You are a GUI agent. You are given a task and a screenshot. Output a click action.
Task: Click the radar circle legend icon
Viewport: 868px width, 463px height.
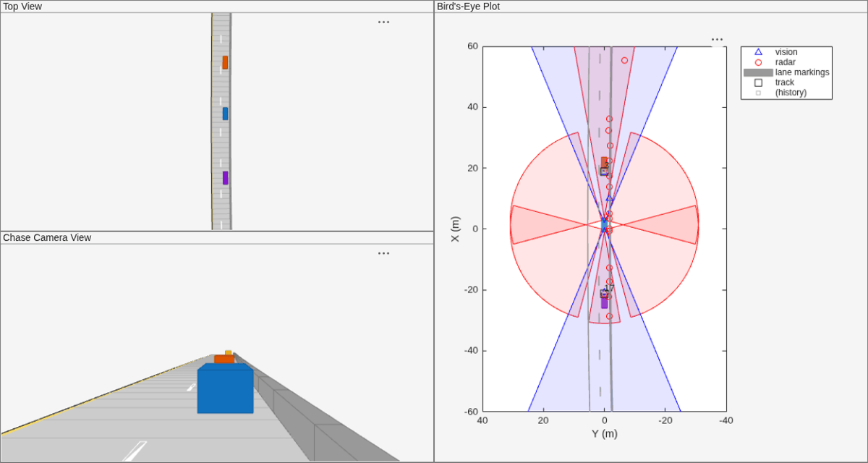pyautogui.click(x=758, y=62)
